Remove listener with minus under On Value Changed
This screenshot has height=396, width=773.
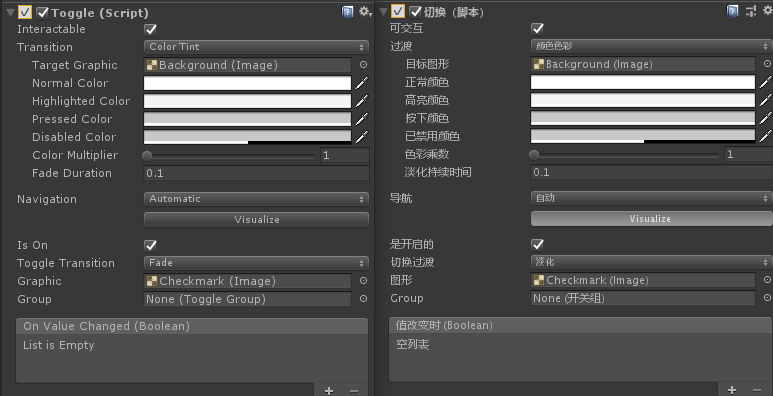coord(353,391)
